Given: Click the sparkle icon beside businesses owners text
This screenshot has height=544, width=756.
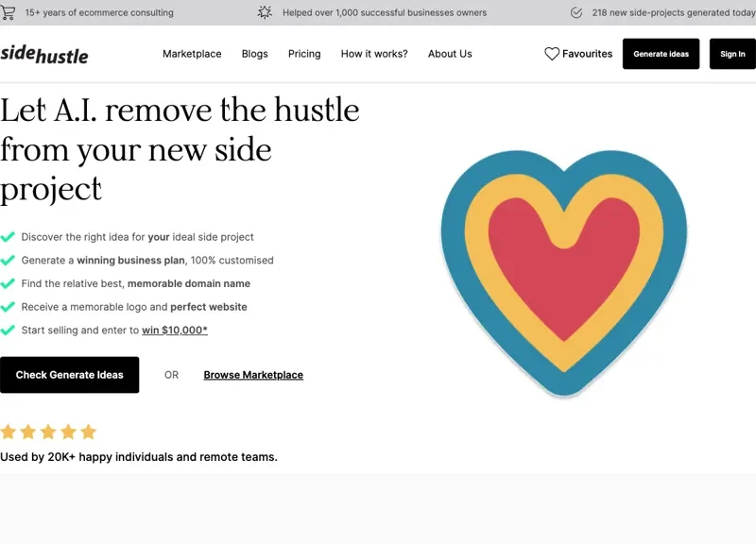Looking at the screenshot, I should tap(264, 12).
